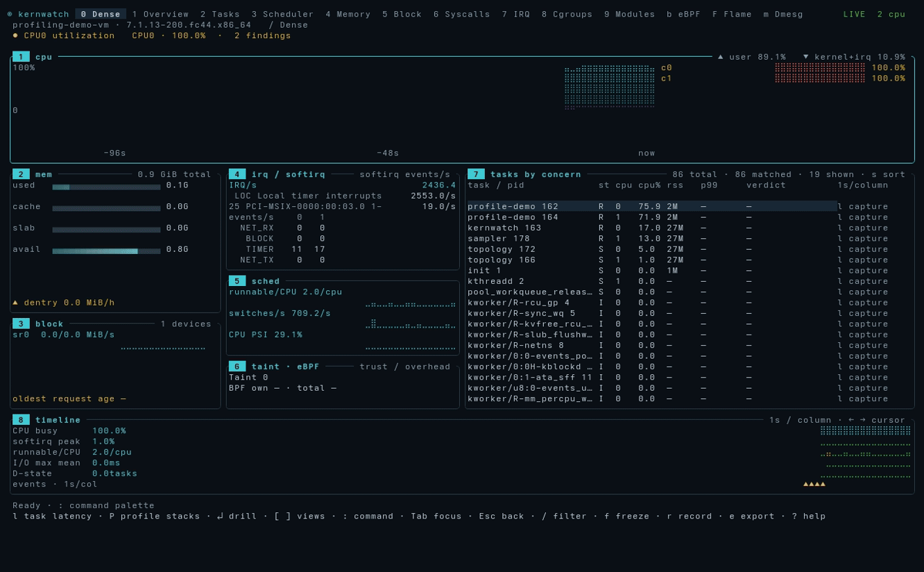Click the panel 3 block number badge
This screenshot has height=572, width=924.
point(21,323)
